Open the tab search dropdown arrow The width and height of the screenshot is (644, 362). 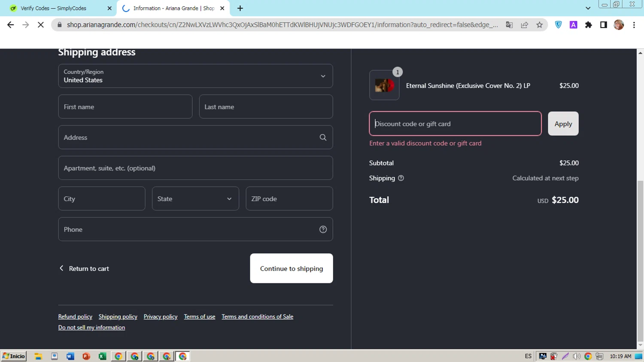pos(588,8)
